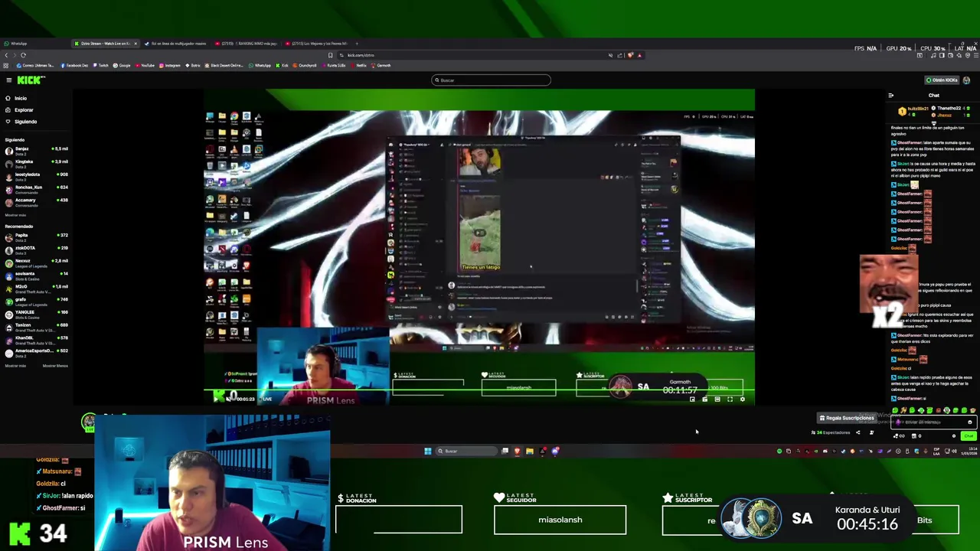
Task: Open Discord from the Windows taskbar
Action: [555, 451]
